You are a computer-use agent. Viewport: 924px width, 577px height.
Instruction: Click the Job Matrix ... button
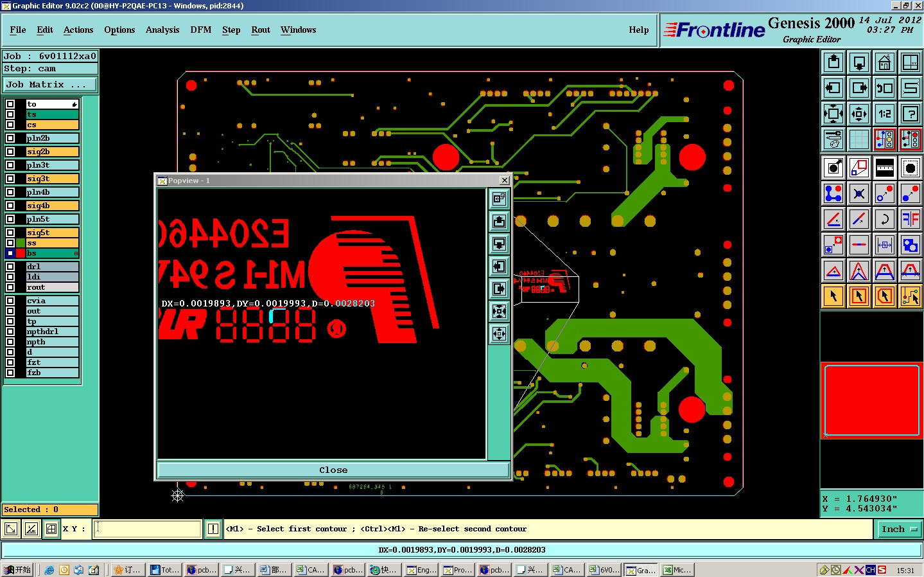pyautogui.click(x=51, y=85)
